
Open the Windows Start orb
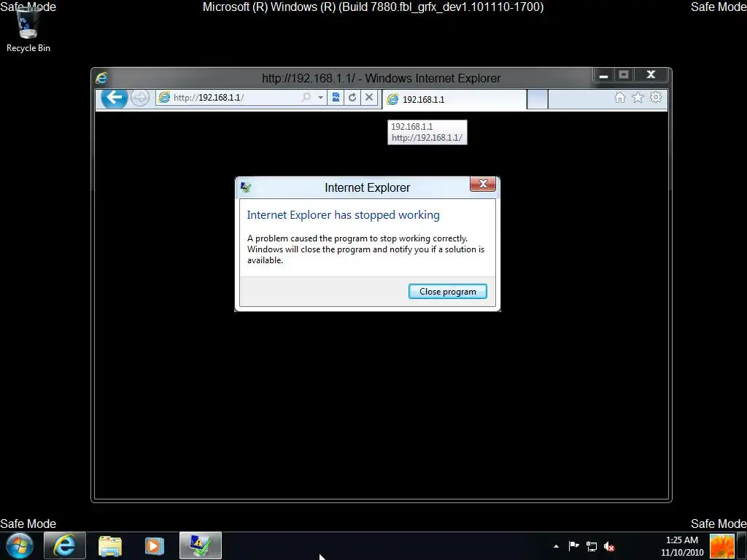pyautogui.click(x=20, y=545)
